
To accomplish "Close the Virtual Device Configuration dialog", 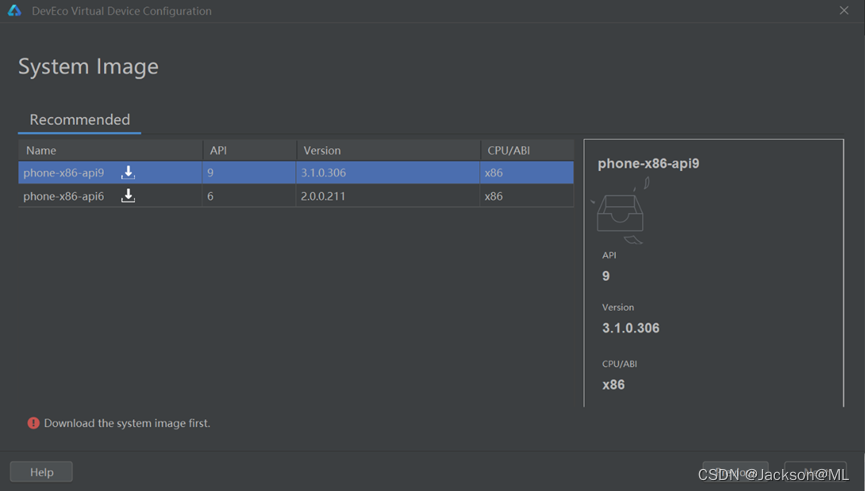I will [x=844, y=10].
